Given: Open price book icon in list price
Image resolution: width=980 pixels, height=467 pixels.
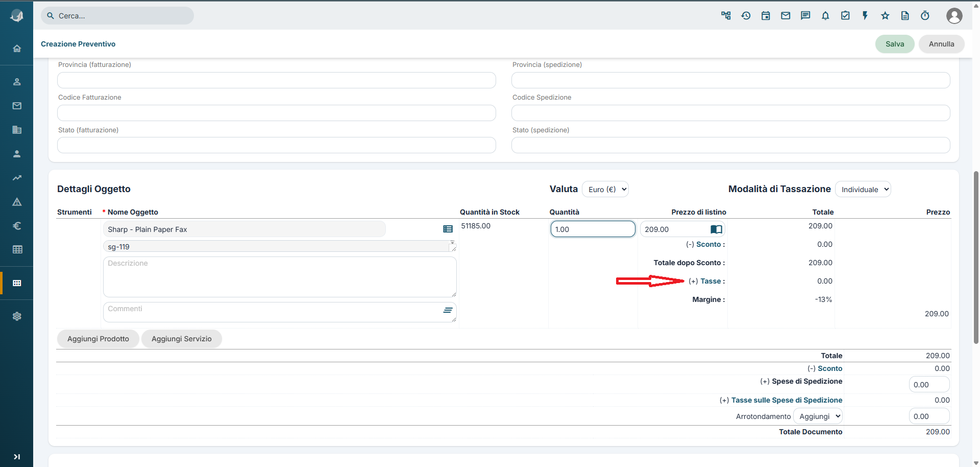Looking at the screenshot, I should 716,229.
